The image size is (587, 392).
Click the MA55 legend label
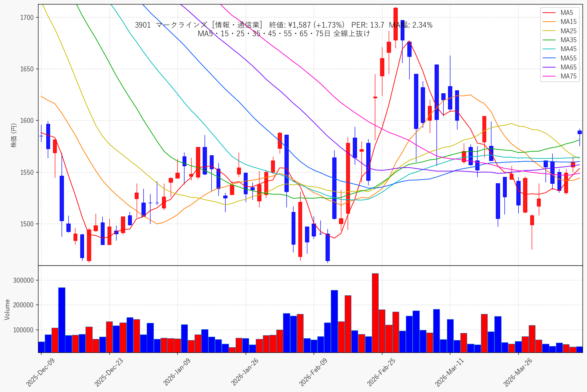[568, 58]
